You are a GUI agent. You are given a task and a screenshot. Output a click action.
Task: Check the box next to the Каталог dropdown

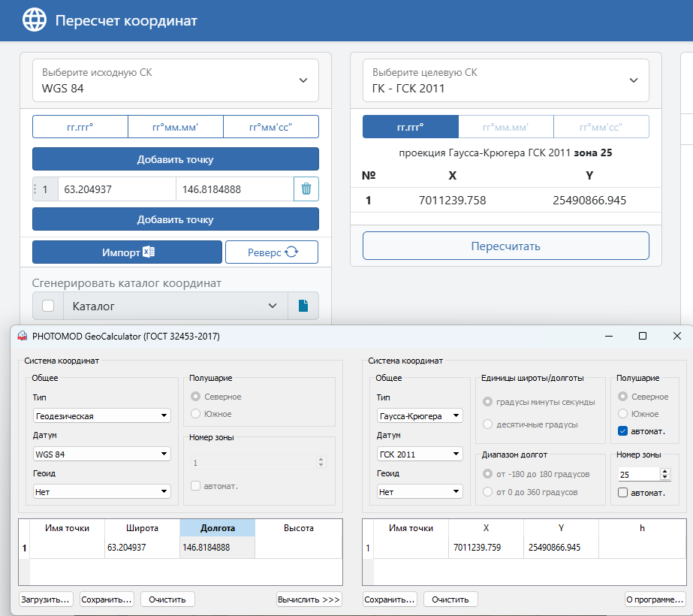coord(47,306)
